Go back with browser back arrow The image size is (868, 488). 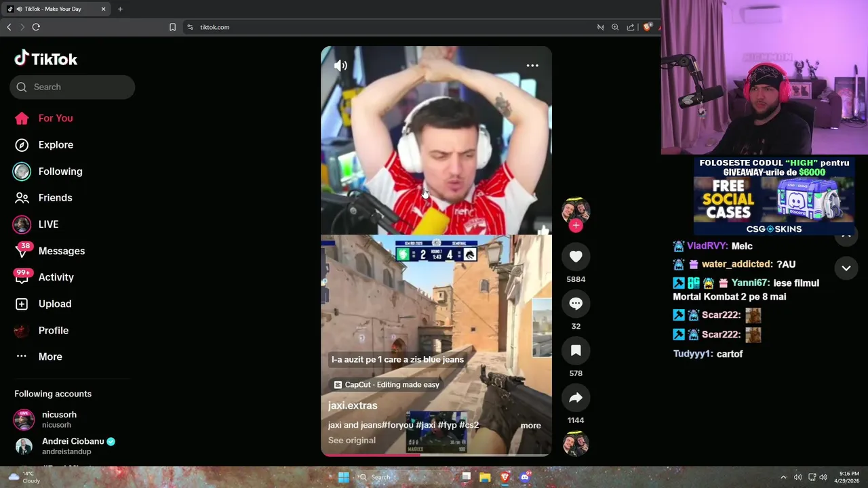tap(9, 27)
